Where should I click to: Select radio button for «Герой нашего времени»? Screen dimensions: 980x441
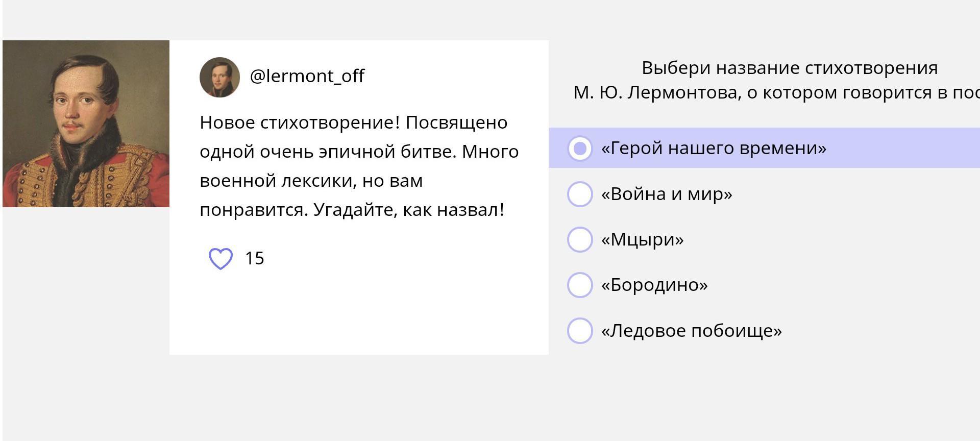(x=580, y=149)
